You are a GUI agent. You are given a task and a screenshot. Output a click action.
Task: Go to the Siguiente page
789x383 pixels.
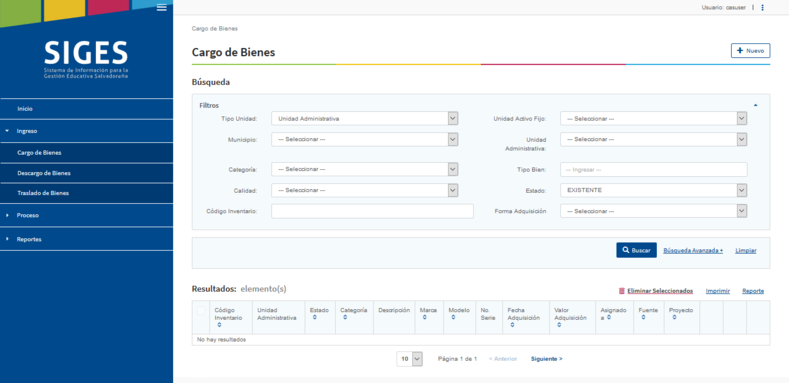point(546,359)
